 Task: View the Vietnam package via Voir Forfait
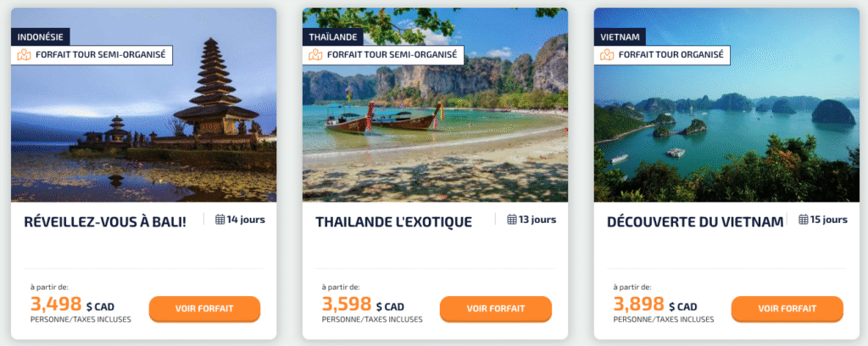point(787,309)
